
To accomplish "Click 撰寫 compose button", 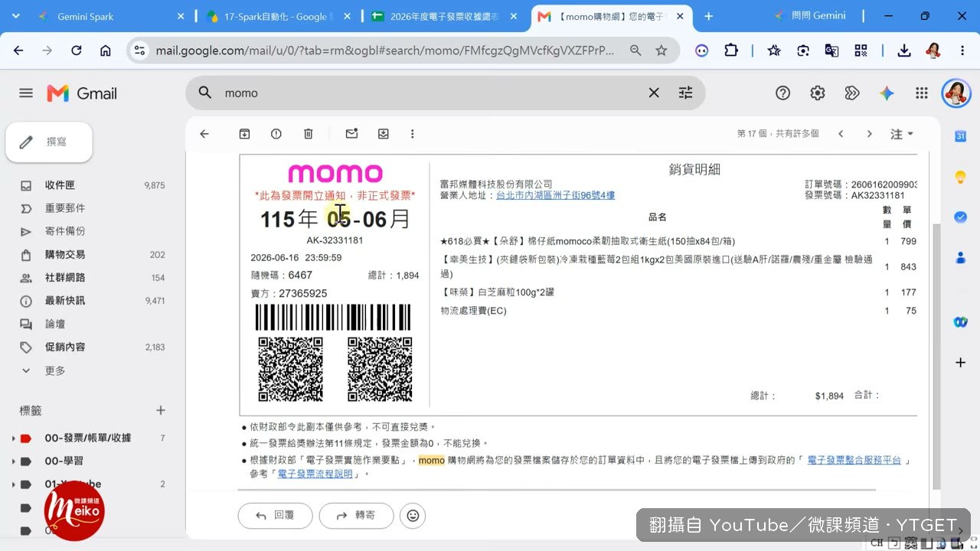I will (x=49, y=142).
